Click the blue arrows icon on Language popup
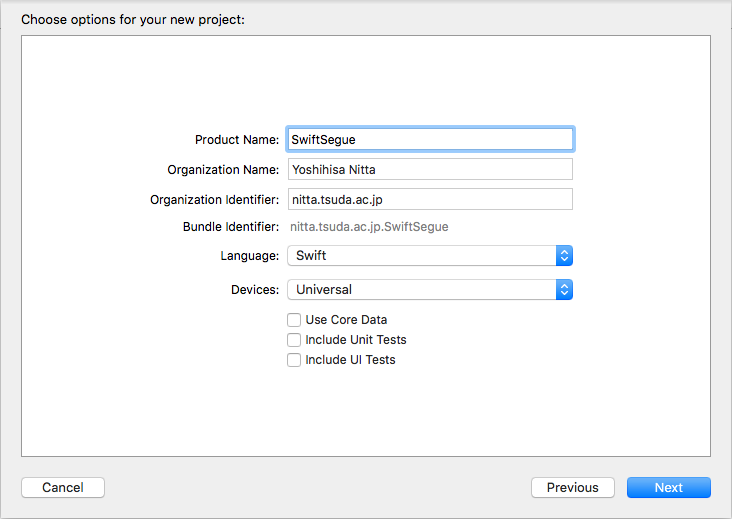The width and height of the screenshot is (732, 519). [564, 256]
